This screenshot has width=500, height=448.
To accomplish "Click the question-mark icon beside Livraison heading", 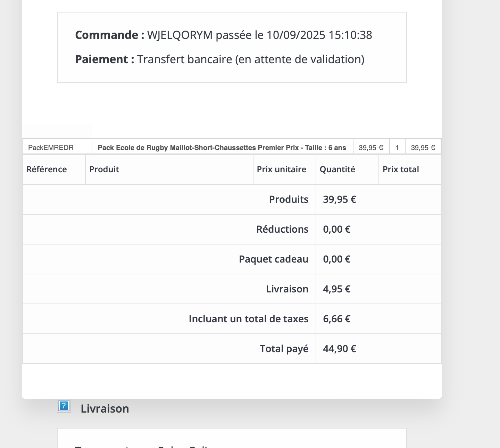I will point(64,406).
